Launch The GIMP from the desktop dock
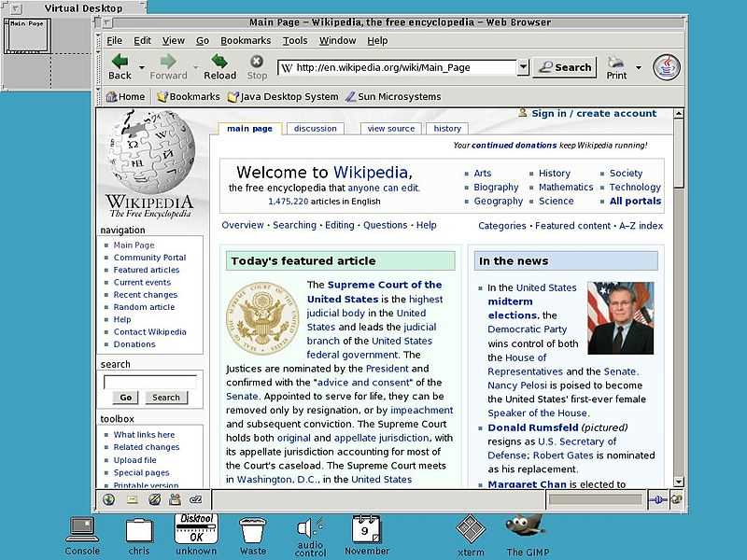 (528, 535)
